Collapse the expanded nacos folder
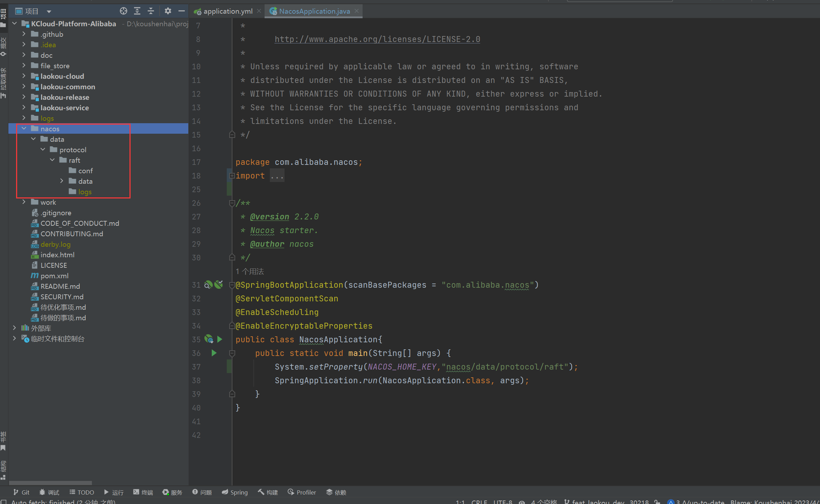Viewport: 820px width, 504px height. pyautogui.click(x=24, y=128)
